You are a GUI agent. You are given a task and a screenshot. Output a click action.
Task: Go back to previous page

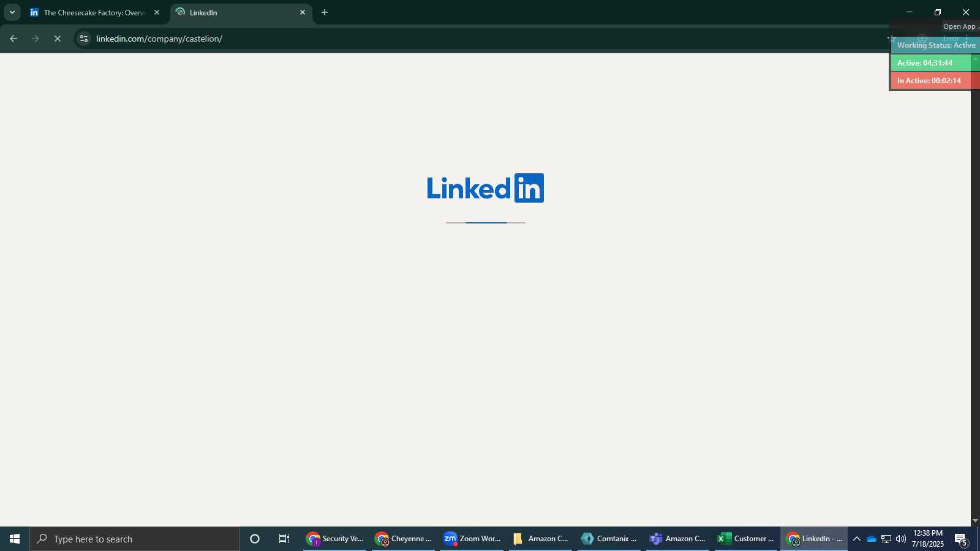point(13,39)
